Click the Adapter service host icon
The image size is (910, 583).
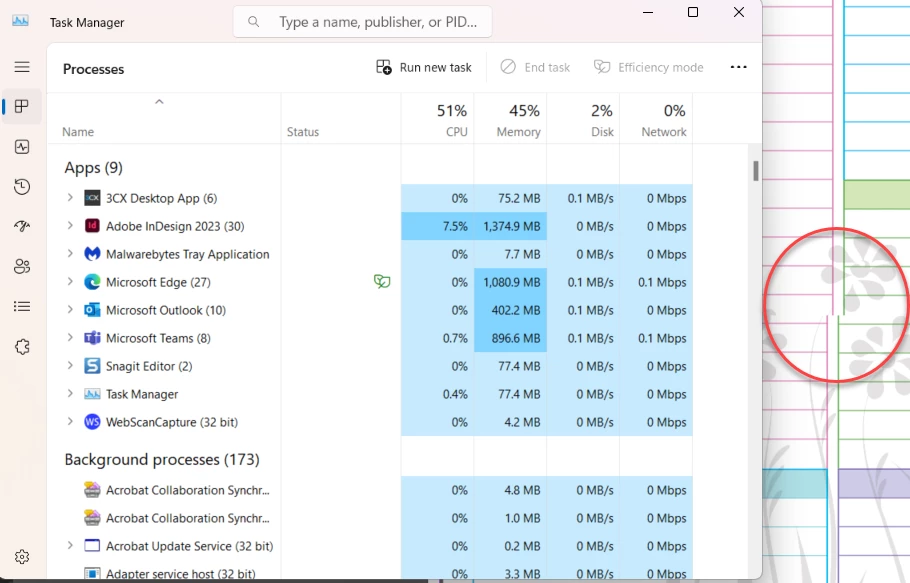(92, 573)
